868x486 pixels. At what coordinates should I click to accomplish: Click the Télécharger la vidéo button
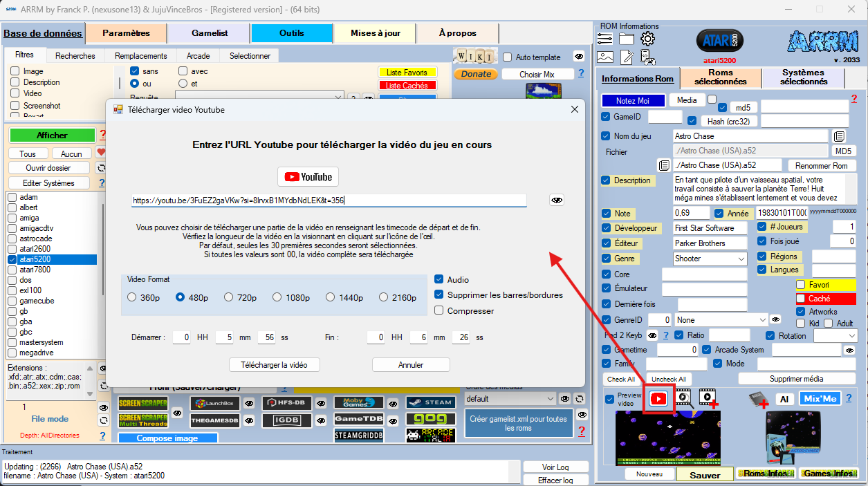coord(274,364)
